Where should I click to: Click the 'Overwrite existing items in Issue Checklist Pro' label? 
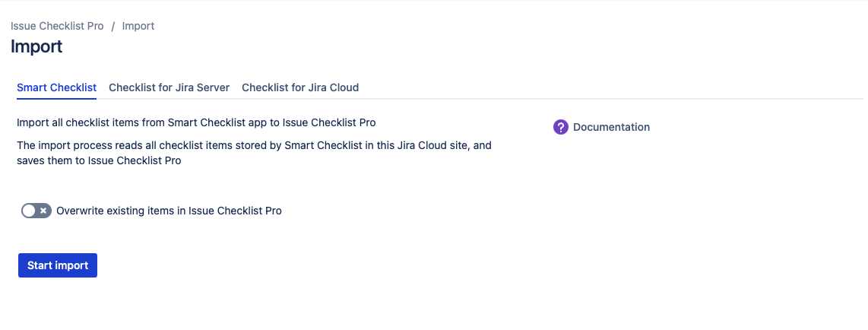point(169,211)
